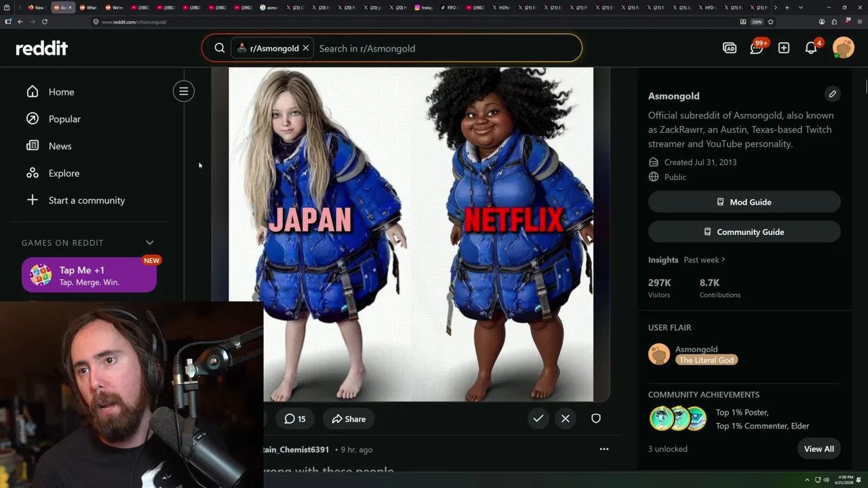Click the Share button
Viewport: 868px width, 488px height.
349,419
